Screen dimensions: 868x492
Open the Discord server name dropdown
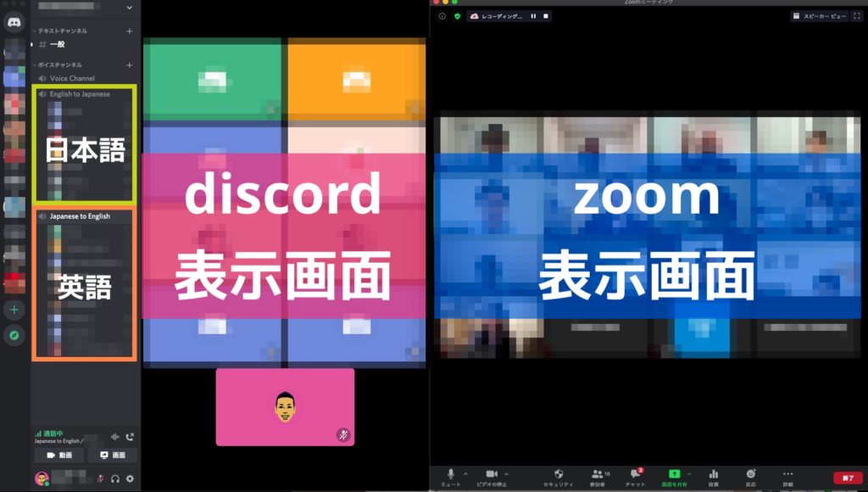click(130, 7)
